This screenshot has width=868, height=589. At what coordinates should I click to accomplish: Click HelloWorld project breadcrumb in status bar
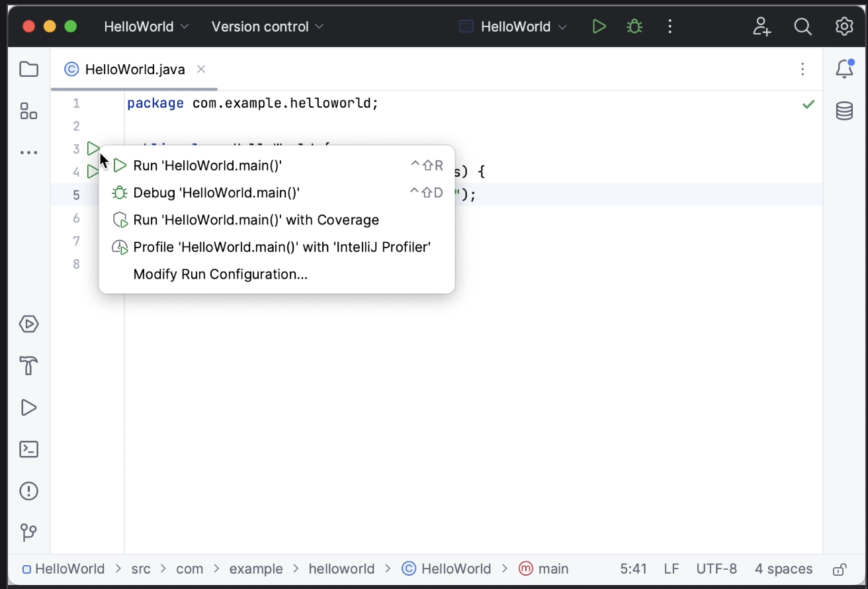pyautogui.click(x=64, y=569)
